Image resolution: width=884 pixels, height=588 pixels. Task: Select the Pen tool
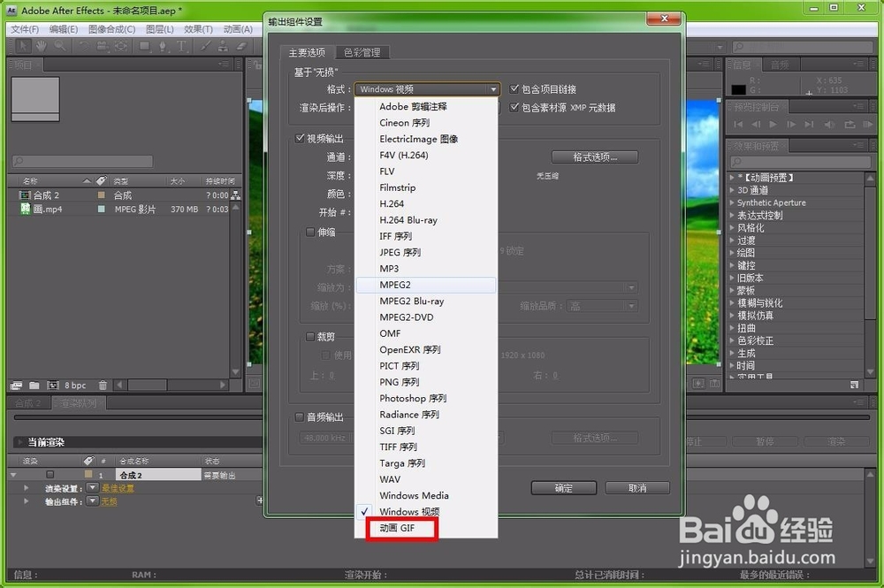point(163,46)
